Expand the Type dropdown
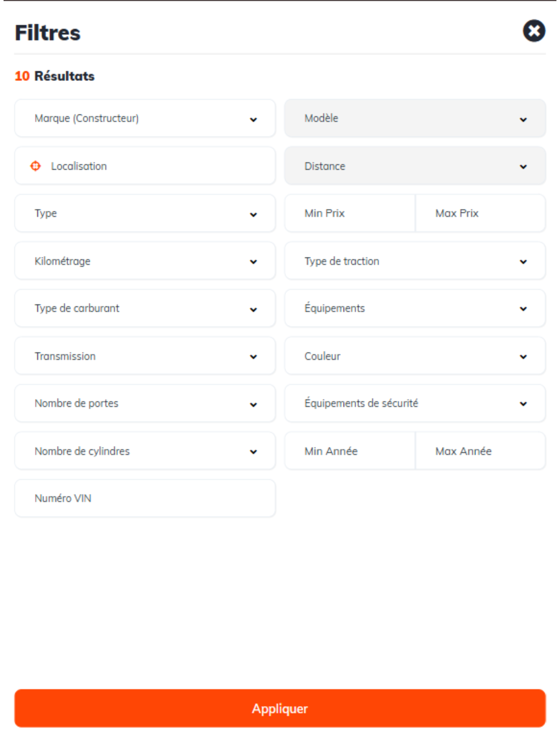This screenshot has height=747, width=560. coord(145,214)
